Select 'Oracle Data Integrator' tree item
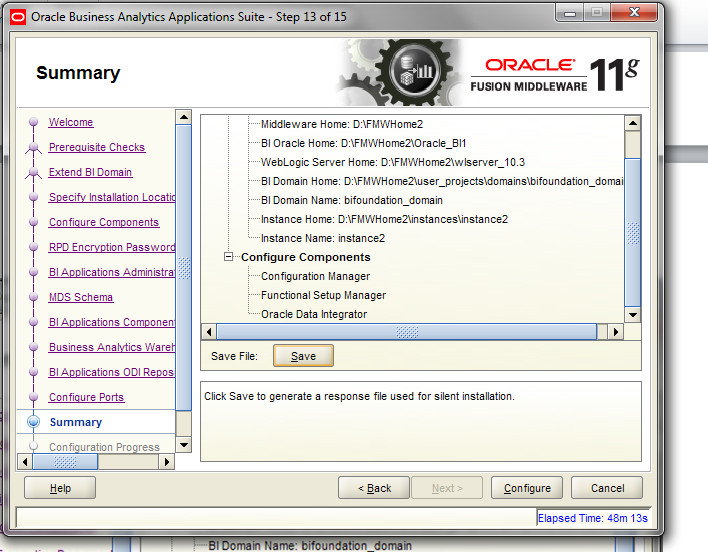This screenshot has width=708, height=552. tap(314, 314)
